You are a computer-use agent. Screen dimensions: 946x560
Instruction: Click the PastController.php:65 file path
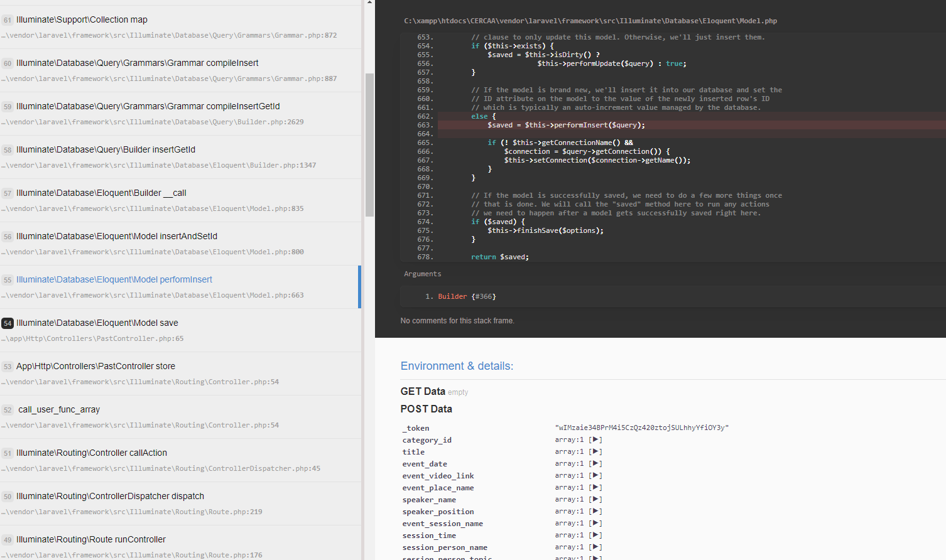click(x=92, y=339)
